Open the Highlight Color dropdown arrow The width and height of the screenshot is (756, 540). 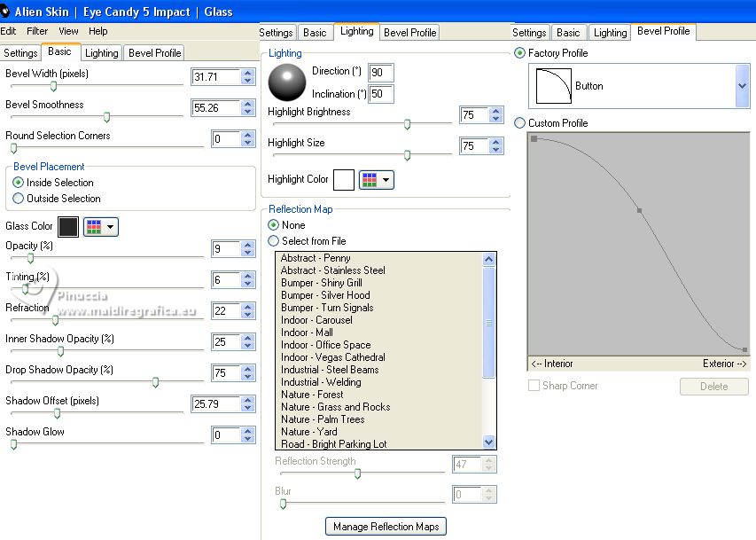(x=386, y=180)
